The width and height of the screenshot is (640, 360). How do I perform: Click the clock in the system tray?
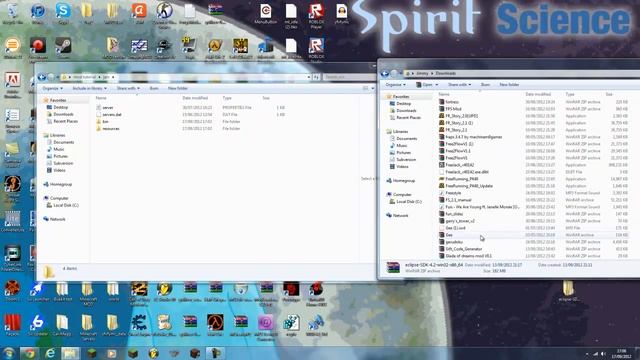622,353
